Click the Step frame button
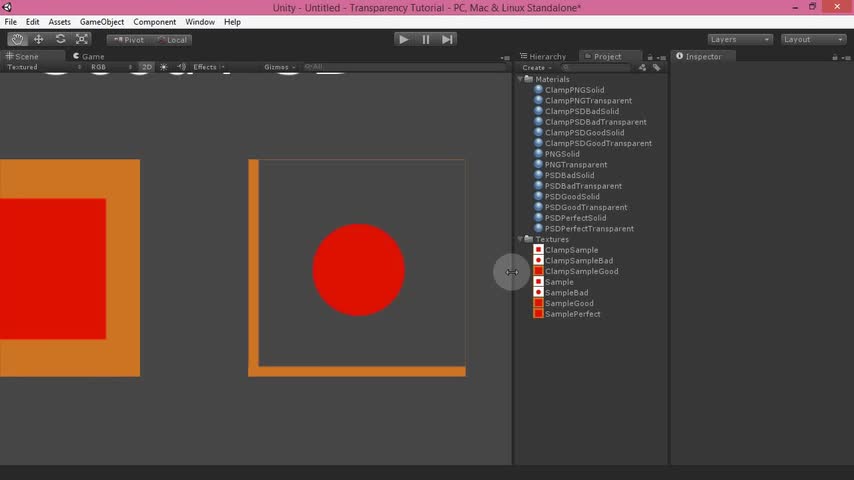 [447, 39]
